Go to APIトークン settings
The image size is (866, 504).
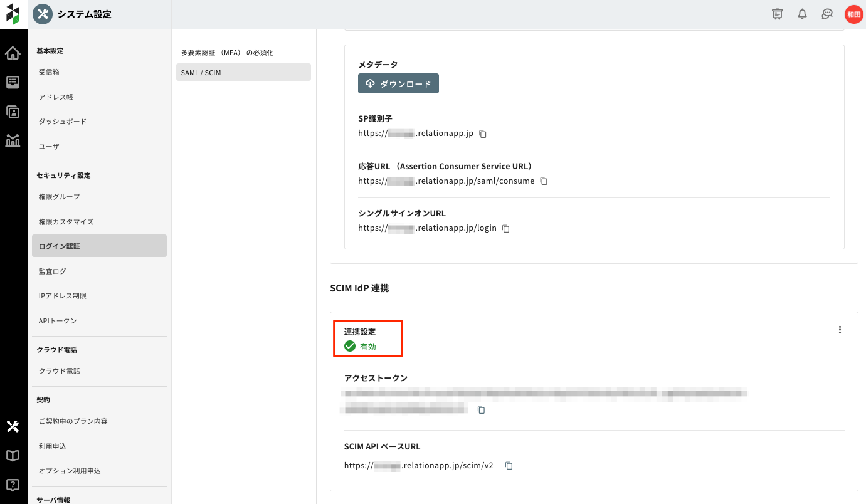click(x=58, y=321)
